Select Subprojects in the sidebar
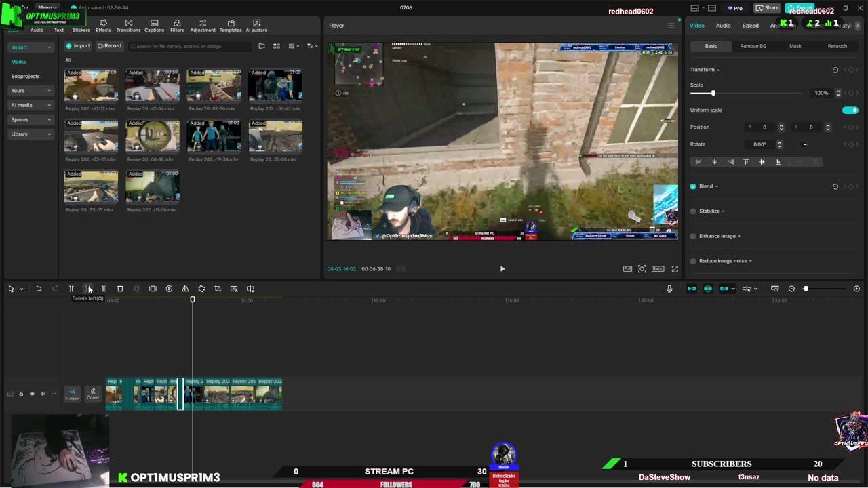The width and height of the screenshot is (868, 488). pyautogui.click(x=25, y=76)
